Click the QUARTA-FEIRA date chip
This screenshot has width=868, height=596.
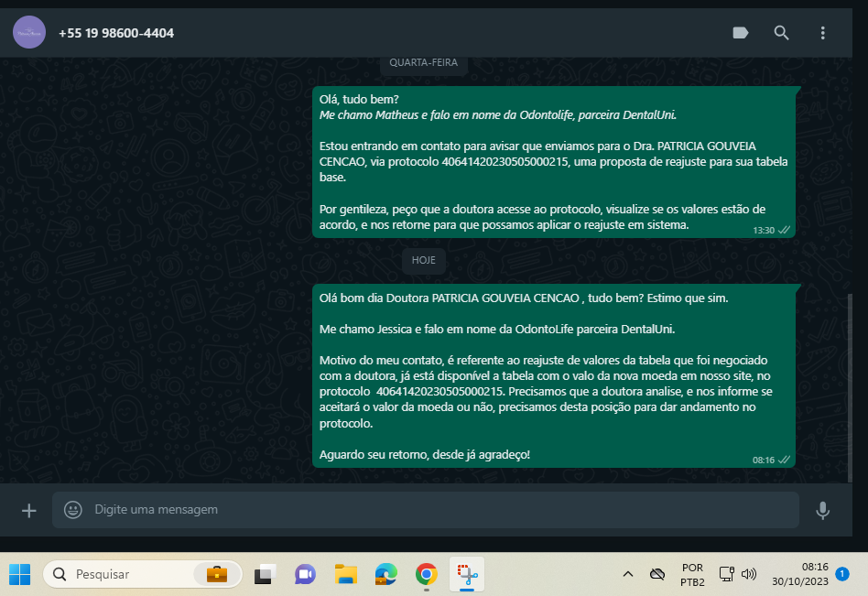tap(424, 63)
